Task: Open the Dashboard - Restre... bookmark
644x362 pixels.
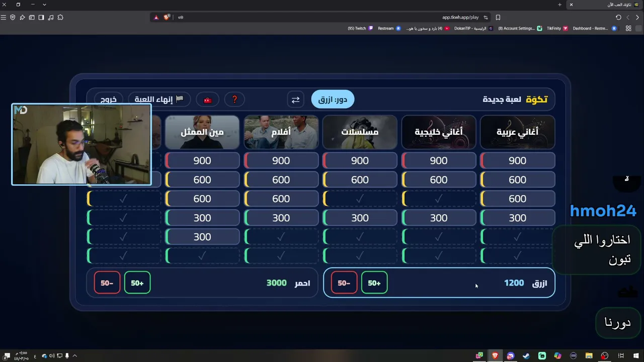Action: click(x=594, y=29)
